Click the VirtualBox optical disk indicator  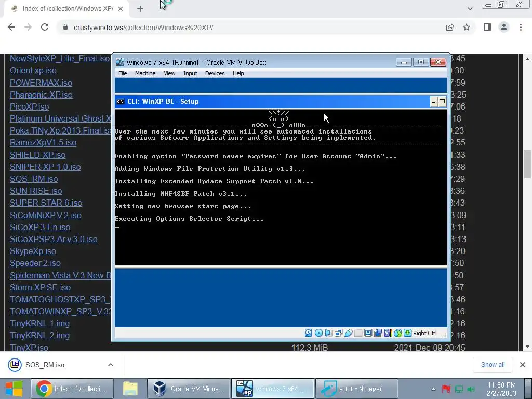(x=318, y=333)
